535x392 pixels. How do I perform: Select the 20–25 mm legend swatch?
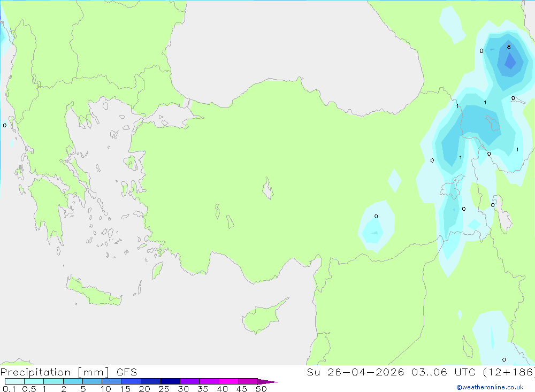point(151,381)
